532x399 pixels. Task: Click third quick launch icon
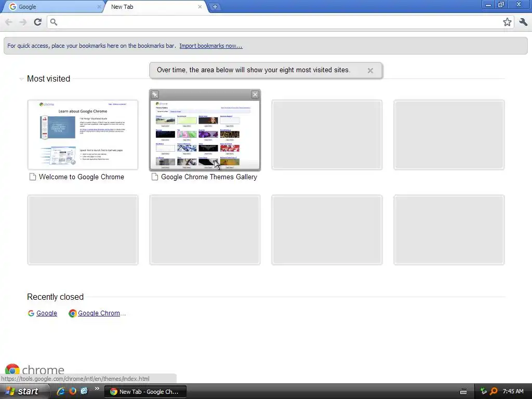(84, 391)
